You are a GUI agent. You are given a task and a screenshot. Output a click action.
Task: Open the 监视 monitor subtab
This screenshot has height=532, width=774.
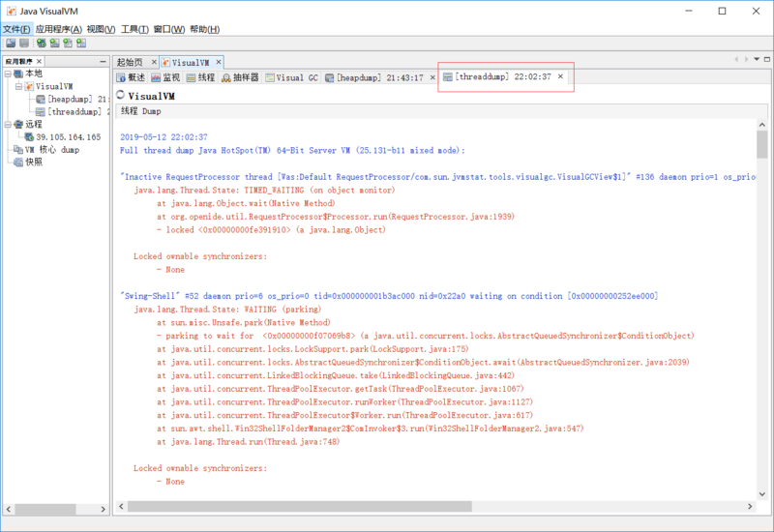tap(165, 77)
